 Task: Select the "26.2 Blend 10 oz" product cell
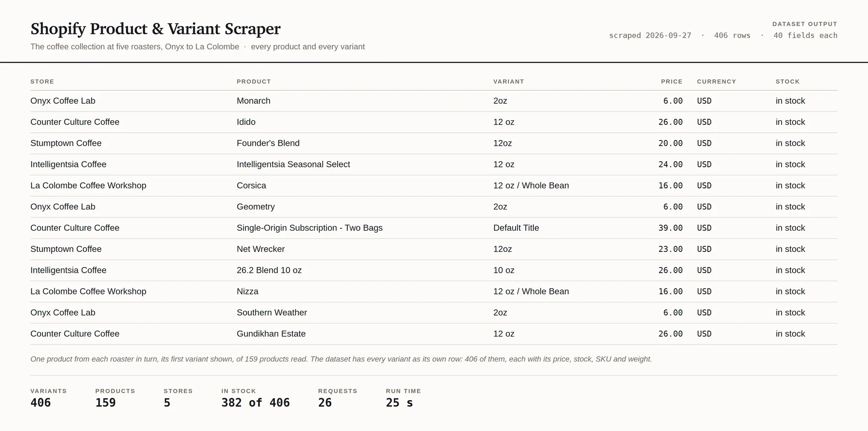[269, 271]
